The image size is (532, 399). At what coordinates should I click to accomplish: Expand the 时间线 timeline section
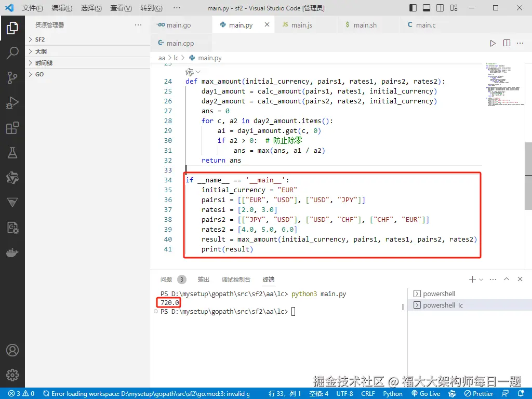click(x=87, y=63)
